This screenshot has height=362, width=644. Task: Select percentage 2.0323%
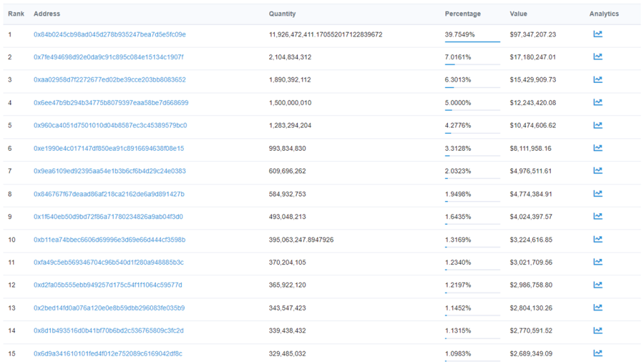(458, 171)
